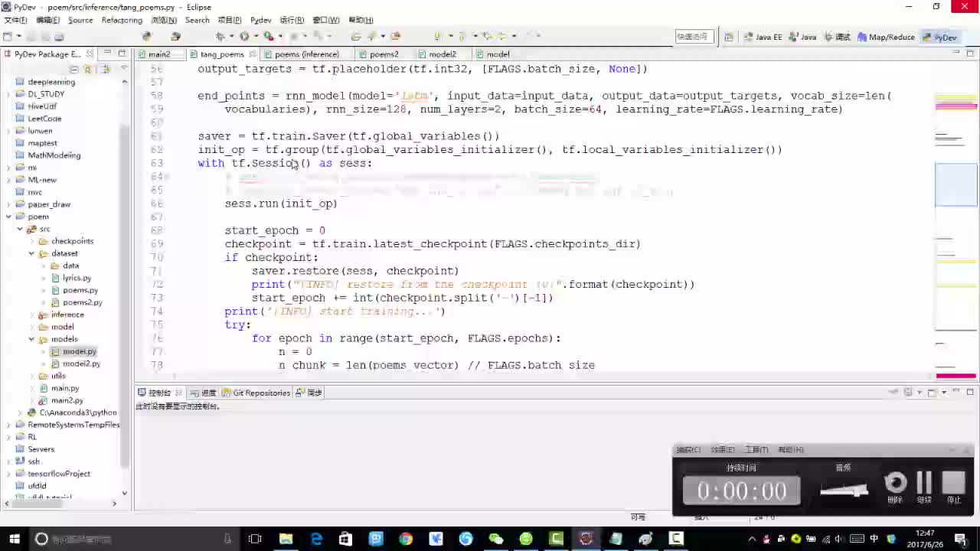Open the 文件(F) menu
Viewport: 980px width, 551px height.
point(15,20)
